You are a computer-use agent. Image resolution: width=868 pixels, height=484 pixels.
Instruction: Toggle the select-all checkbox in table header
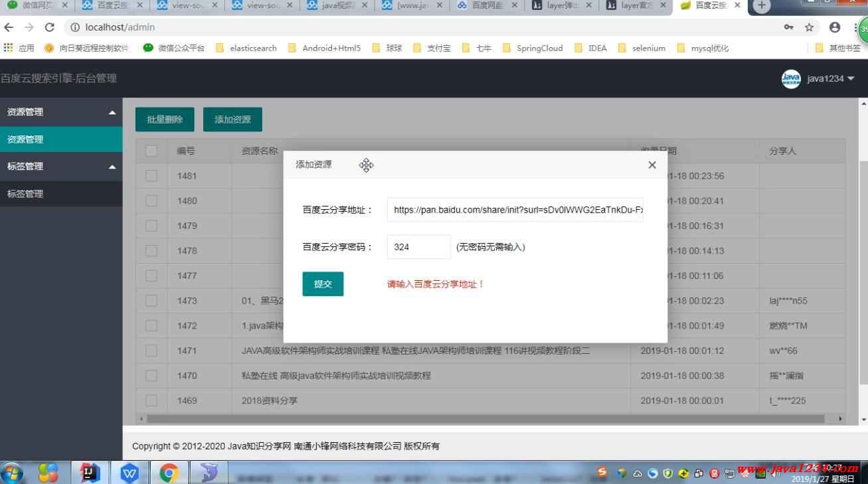tap(151, 151)
